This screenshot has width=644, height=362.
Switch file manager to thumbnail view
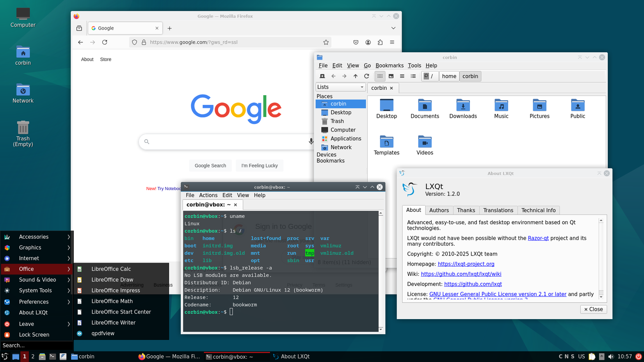click(391, 76)
